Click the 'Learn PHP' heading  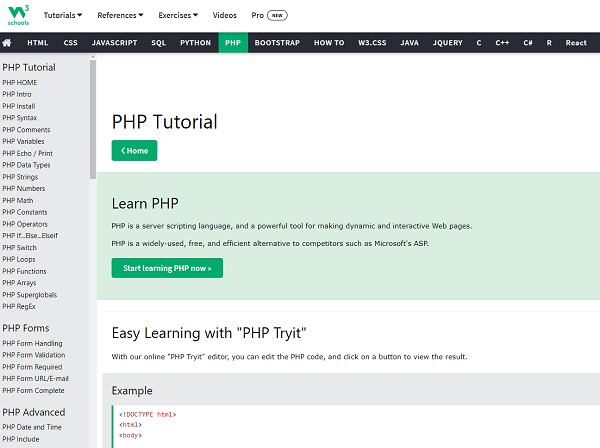click(145, 204)
